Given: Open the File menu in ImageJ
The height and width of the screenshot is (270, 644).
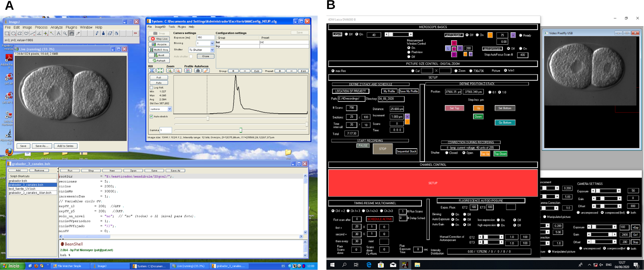Looking at the screenshot, I should 8,27.
